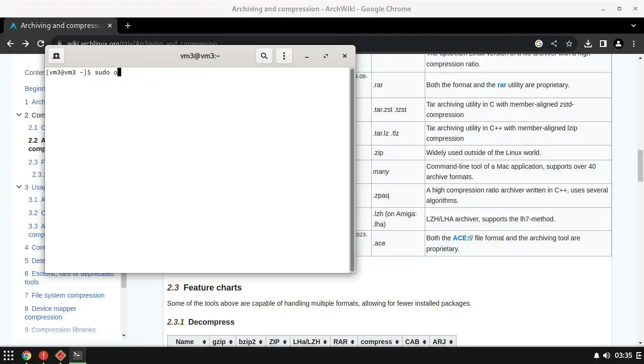
Task: Sort Decompress table by LHa/LZH column
Action: click(x=310, y=342)
